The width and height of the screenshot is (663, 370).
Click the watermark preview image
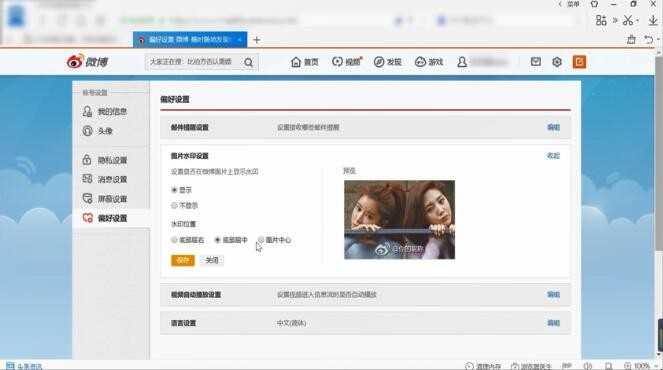pyautogui.click(x=400, y=220)
